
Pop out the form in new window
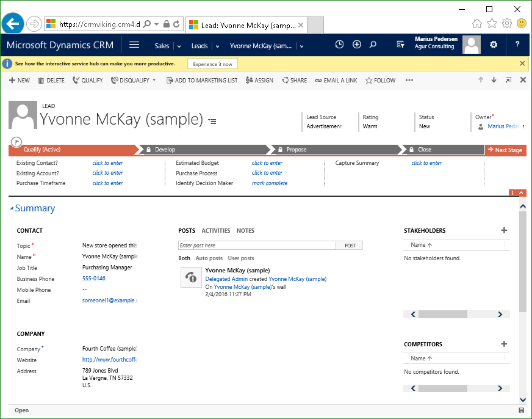point(508,80)
